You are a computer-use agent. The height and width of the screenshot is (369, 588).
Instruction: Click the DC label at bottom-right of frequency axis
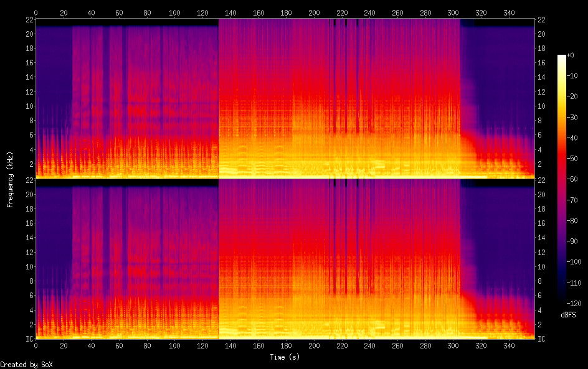click(542, 339)
